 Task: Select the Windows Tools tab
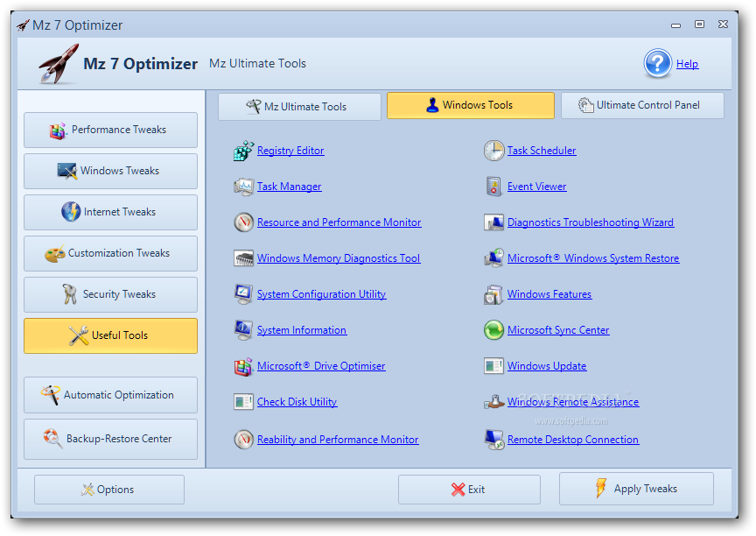[x=471, y=105]
